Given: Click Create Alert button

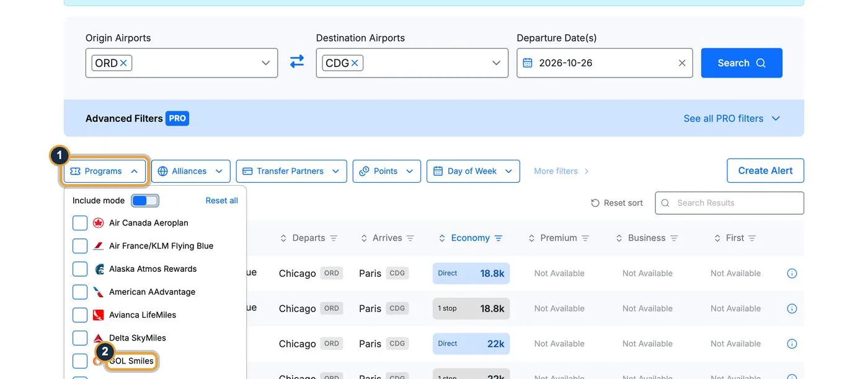Looking at the screenshot, I should 765,171.
